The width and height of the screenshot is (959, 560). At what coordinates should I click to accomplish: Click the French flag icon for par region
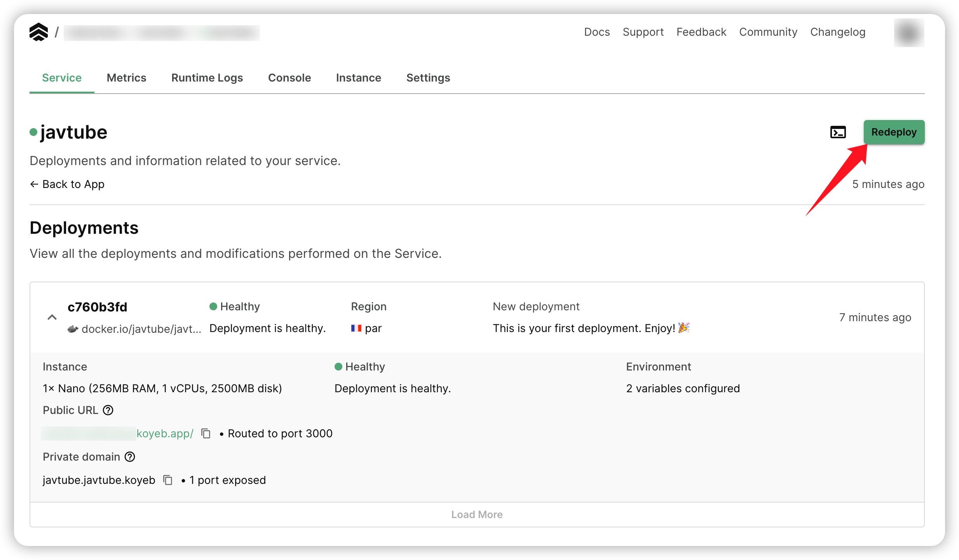[356, 328]
